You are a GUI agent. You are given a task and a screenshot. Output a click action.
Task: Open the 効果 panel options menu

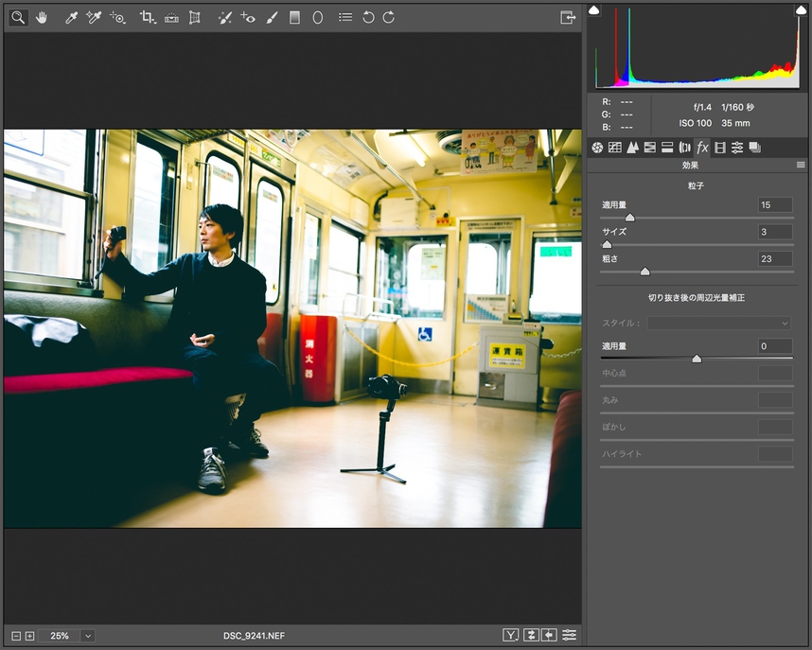801,166
